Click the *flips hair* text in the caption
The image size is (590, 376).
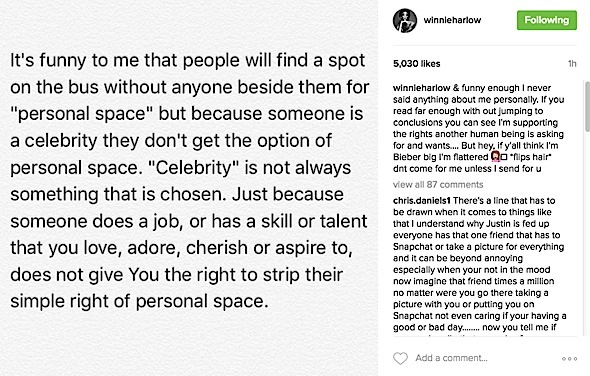coord(530,157)
